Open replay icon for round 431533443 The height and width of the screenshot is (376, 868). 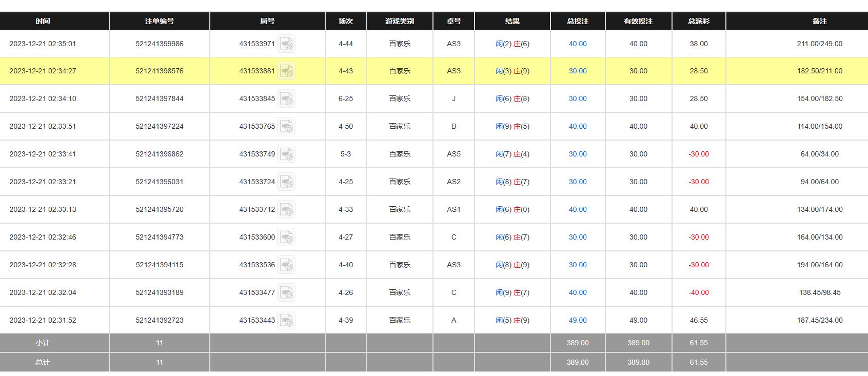coord(286,321)
